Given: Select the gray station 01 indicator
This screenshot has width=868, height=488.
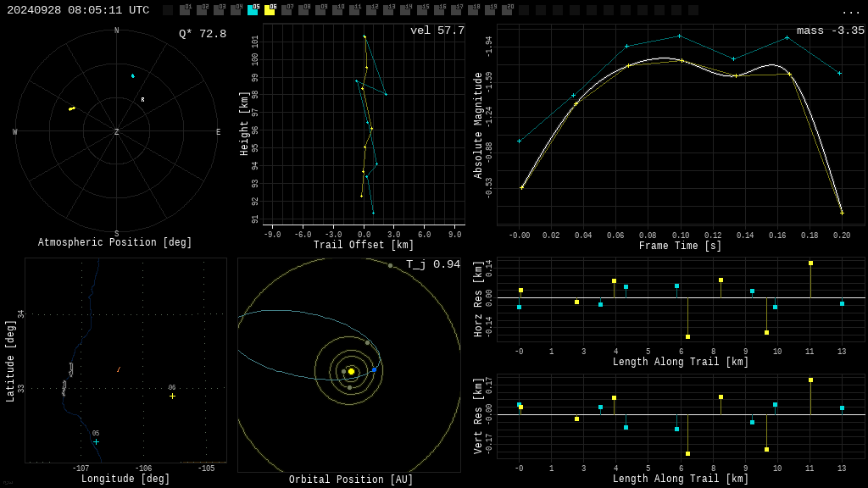Looking at the screenshot, I should pyautogui.click(x=185, y=10).
